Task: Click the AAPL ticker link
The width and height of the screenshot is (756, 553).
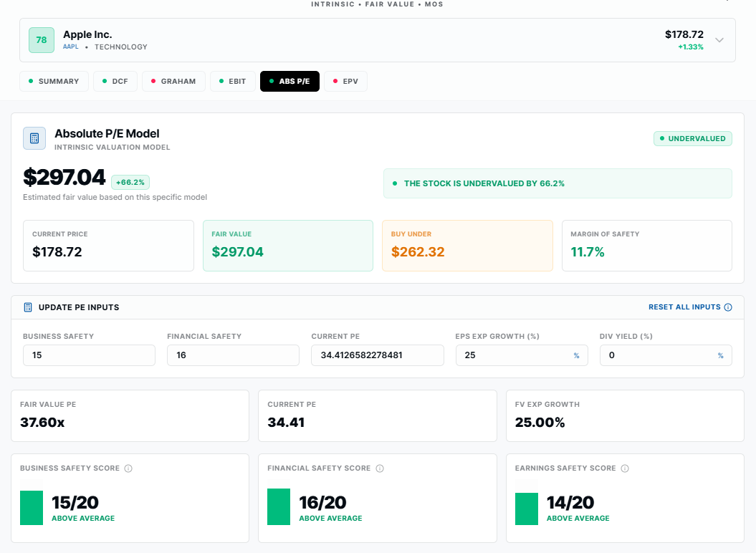Action: point(70,47)
